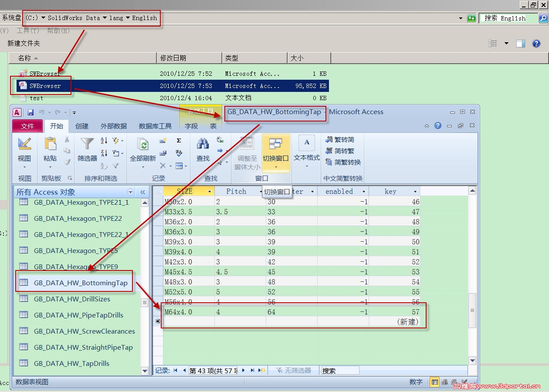Open the address bar history dropdown
Image resolution: width=549 pixels, height=392 pixels.
click(461, 18)
